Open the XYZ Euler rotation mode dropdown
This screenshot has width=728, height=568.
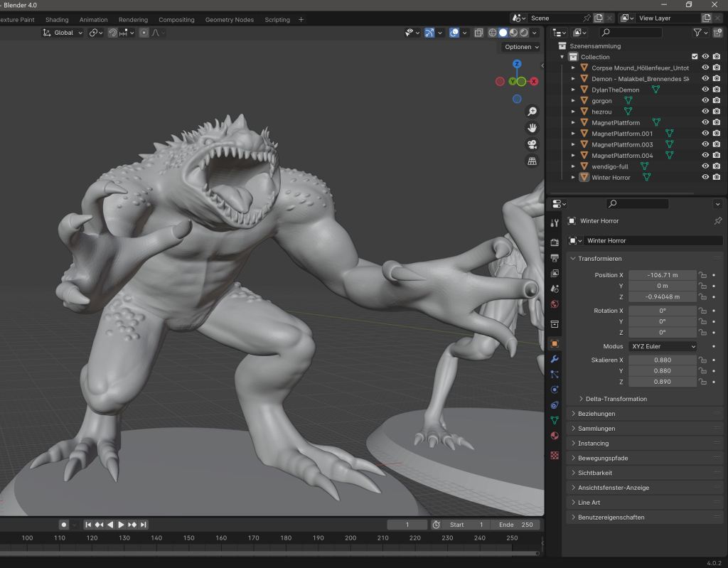click(663, 346)
